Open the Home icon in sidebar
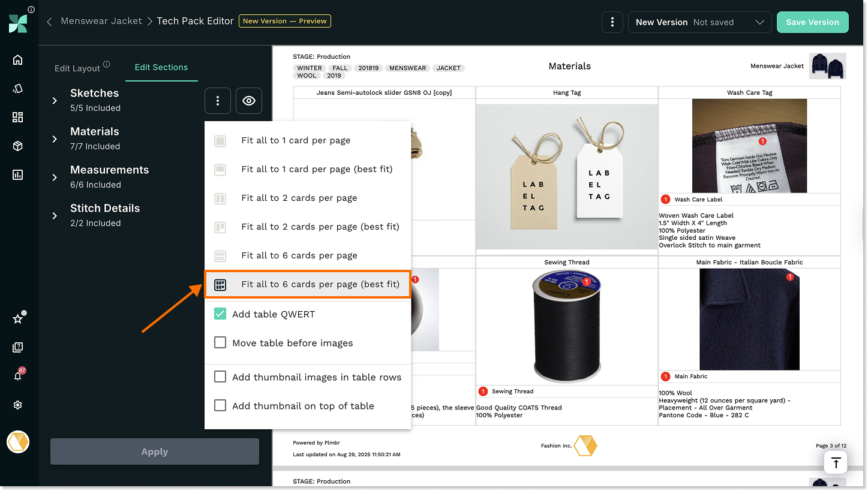The image size is (868, 491). point(17,59)
